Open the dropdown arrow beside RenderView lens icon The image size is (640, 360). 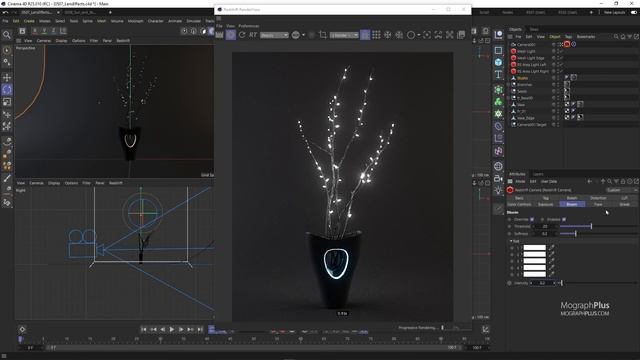303,35
